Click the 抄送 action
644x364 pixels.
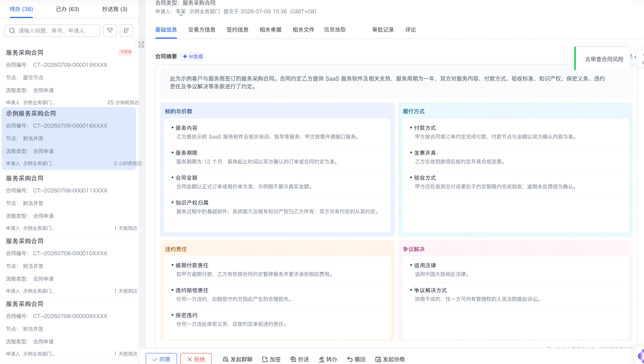[300, 359]
